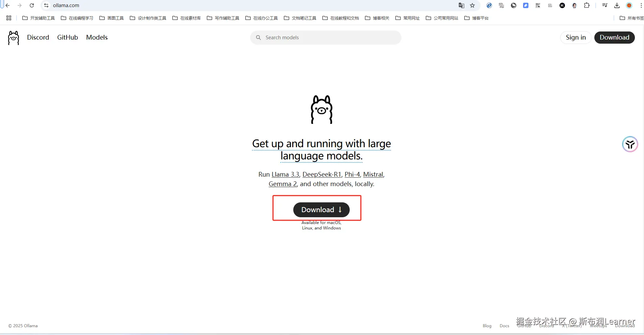Screen dimensions: 644x335
Task: Open site information icon beside the URL
Action: point(46,5)
